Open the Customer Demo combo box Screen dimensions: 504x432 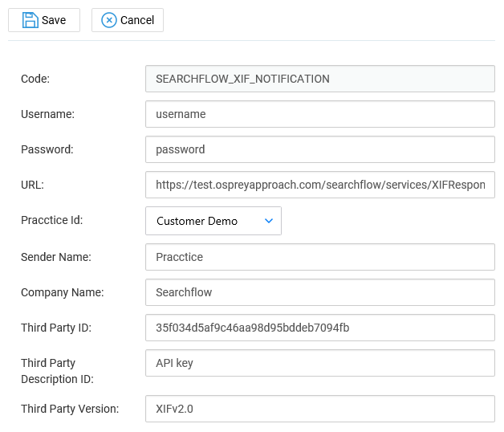[213, 221]
